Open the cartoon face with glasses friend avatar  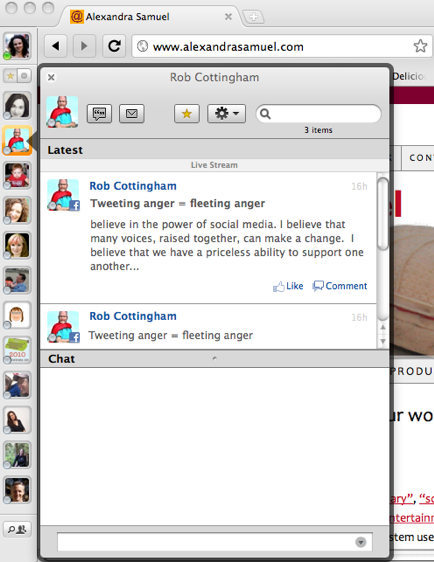coord(17,315)
